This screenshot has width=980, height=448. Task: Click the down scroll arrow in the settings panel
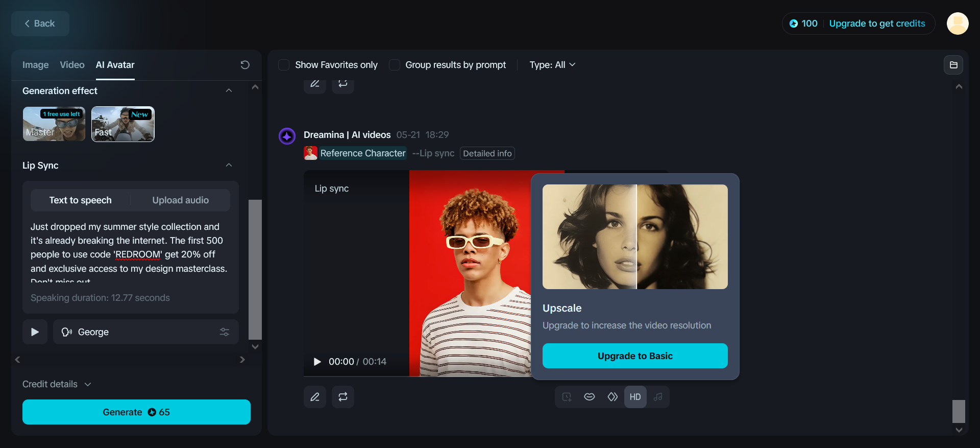[255, 347]
